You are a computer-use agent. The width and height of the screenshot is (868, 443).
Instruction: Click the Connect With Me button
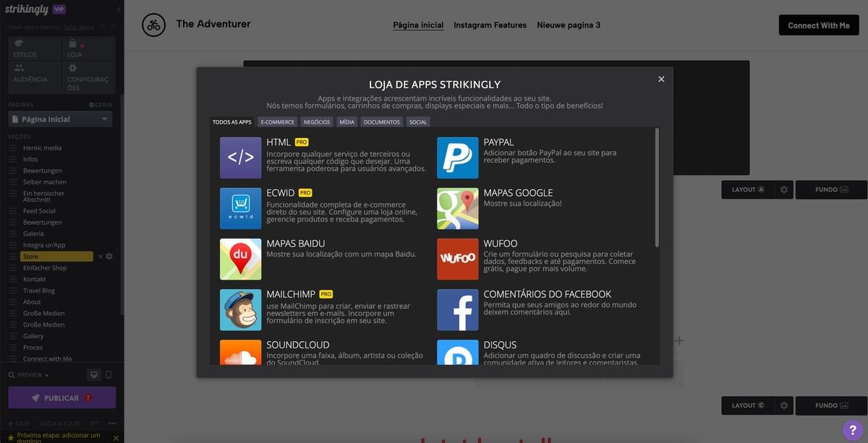tap(819, 25)
